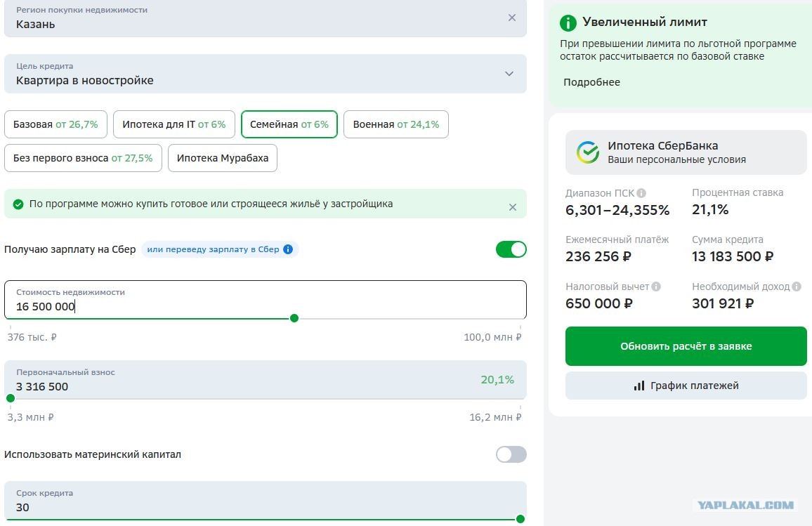Edit the Стоимость недвижимости field
Viewport: 812px width, 526px height.
pos(265,300)
